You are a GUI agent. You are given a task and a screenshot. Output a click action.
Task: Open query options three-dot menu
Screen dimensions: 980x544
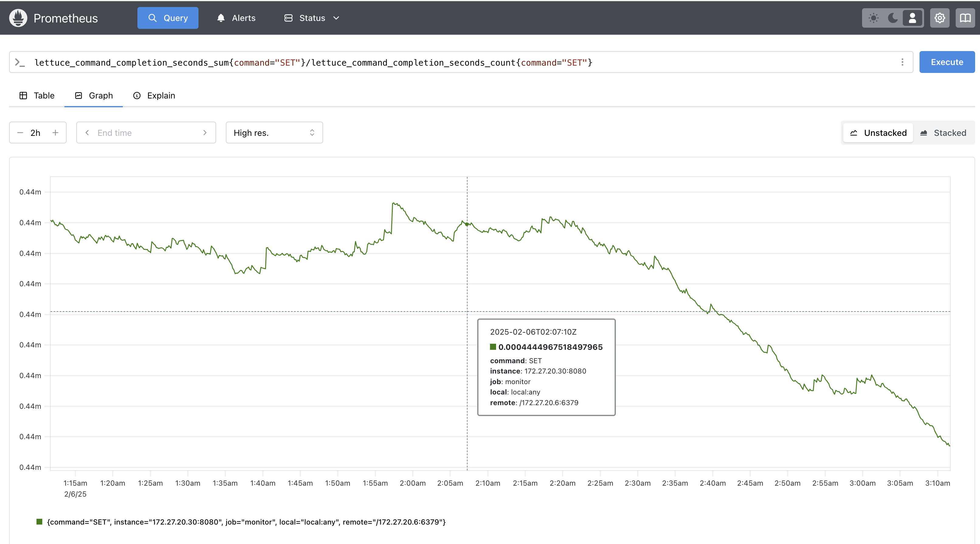(x=902, y=62)
